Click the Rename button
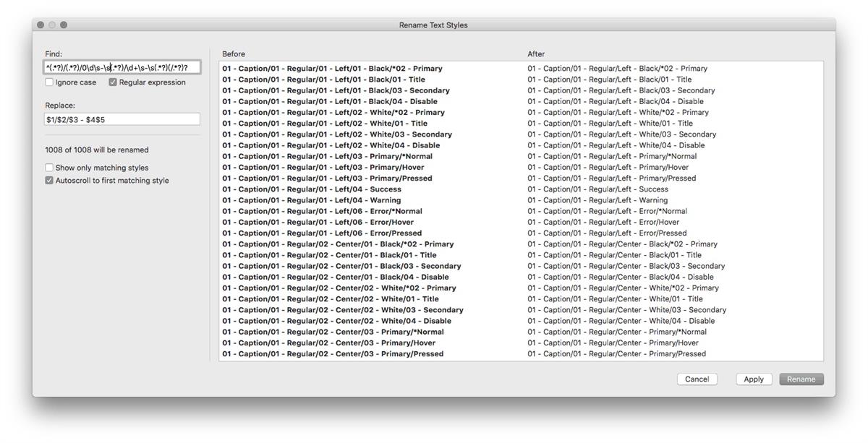The image size is (868, 443). tap(801, 379)
